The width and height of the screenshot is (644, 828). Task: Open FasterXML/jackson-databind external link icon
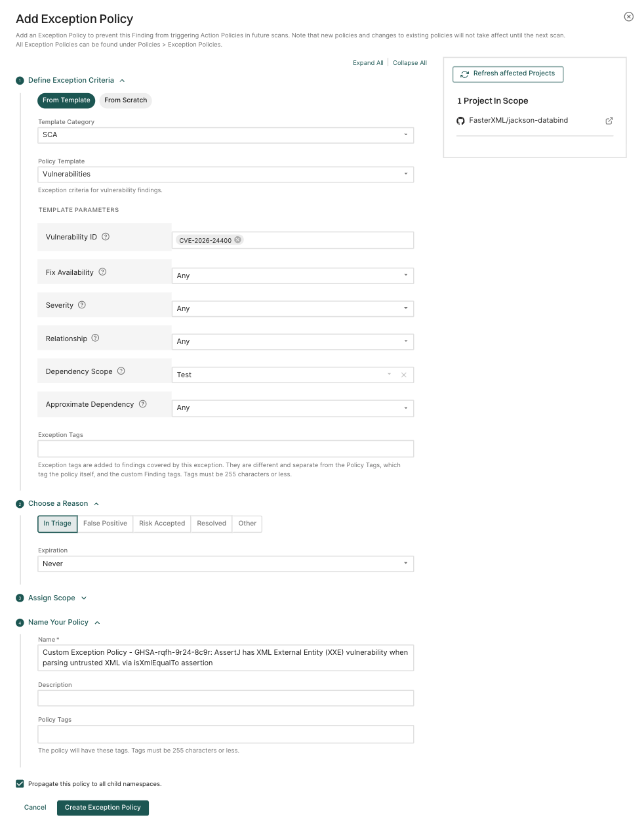coord(609,121)
